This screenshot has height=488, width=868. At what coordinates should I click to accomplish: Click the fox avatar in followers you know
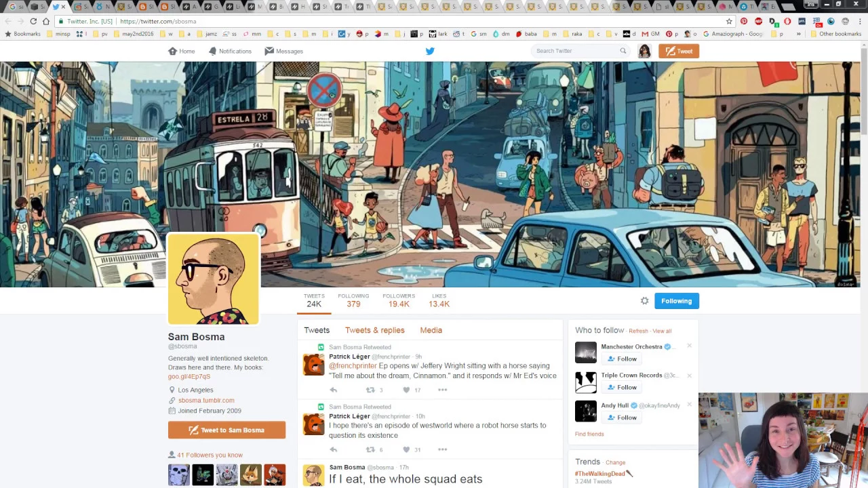(250, 474)
